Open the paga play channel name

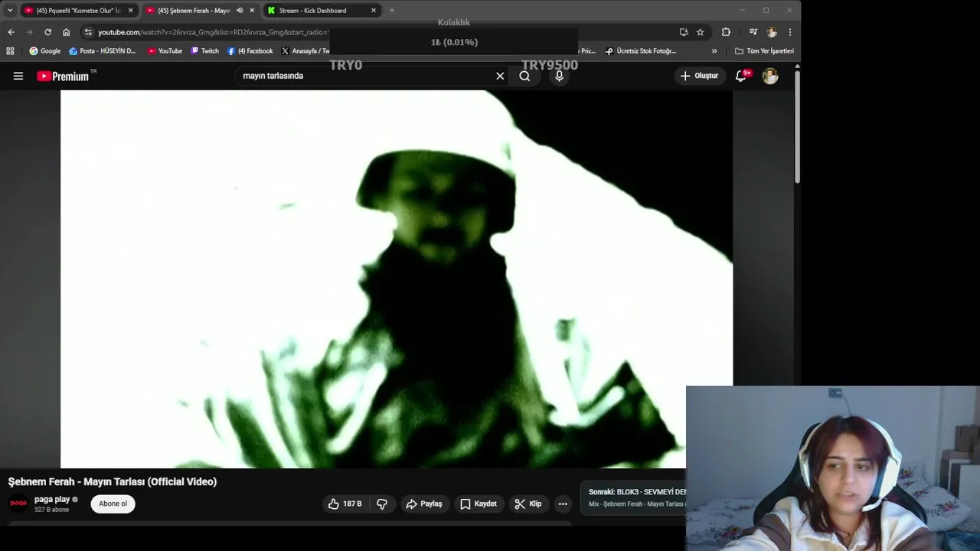tap(52, 499)
